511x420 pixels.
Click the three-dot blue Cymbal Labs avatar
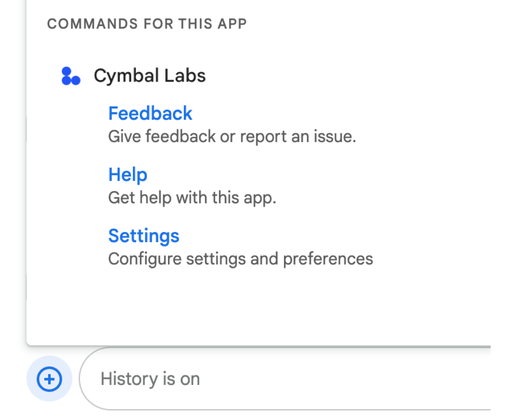tap(71, 76)
